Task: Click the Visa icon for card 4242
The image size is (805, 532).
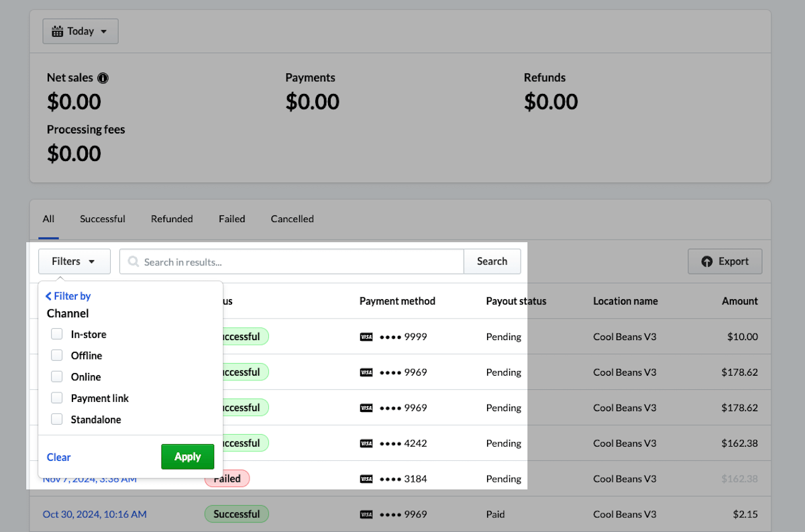Action: pos(366,443)
